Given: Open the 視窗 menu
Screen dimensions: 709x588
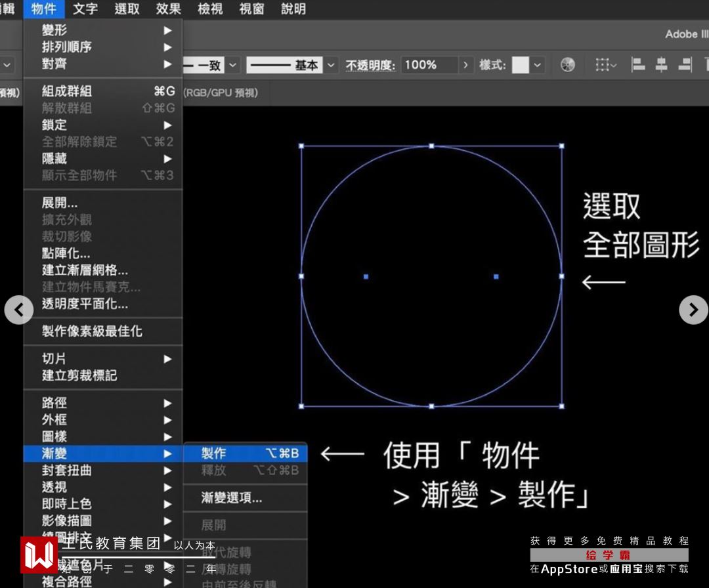Looking at the screenshot, I should coord(252,9).
